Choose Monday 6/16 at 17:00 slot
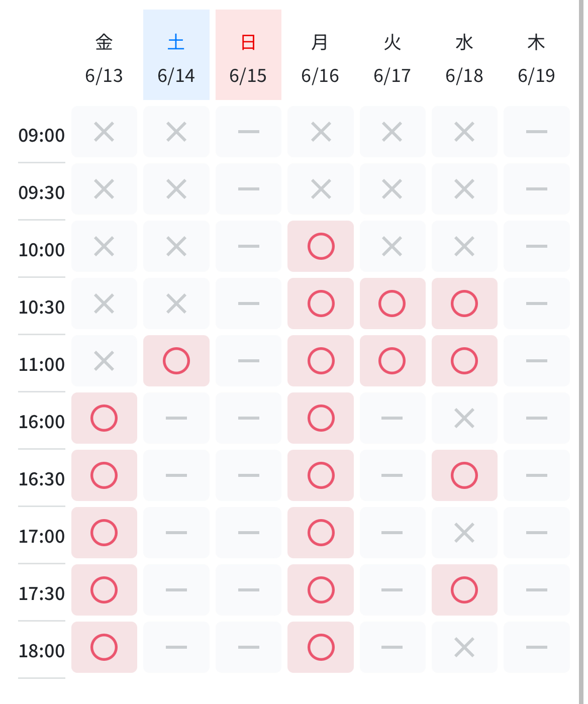The height and width of the screenshot is (704, 588). [321, 533]
